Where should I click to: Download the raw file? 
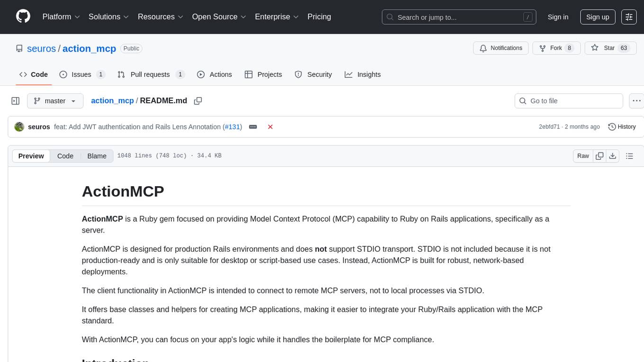click(x=613, y=156)
